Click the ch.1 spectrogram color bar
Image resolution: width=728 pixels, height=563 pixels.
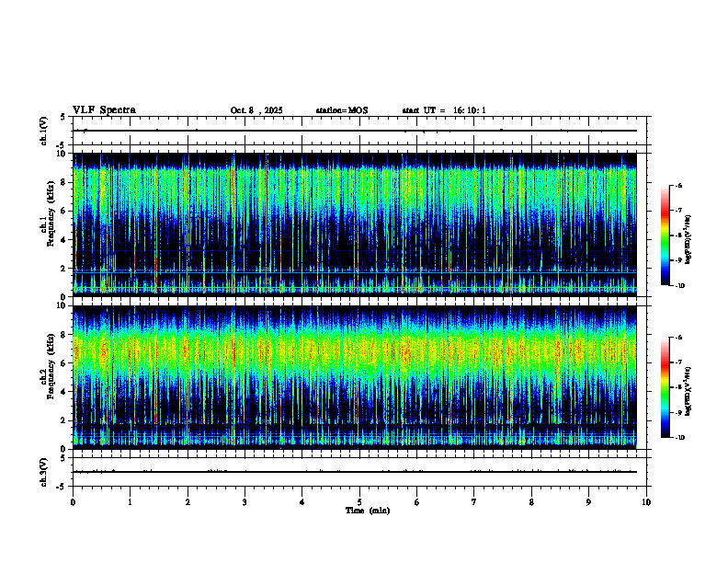point(665,236)
